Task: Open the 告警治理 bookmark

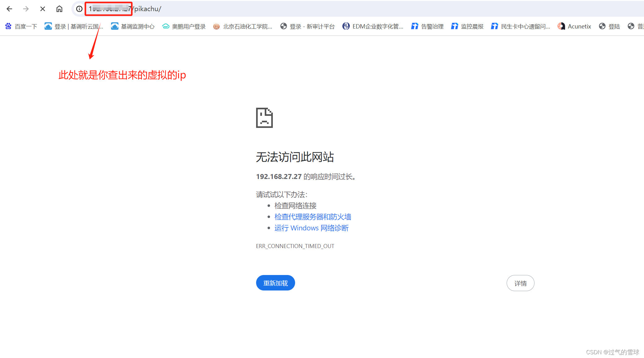Action: [427, 26]
